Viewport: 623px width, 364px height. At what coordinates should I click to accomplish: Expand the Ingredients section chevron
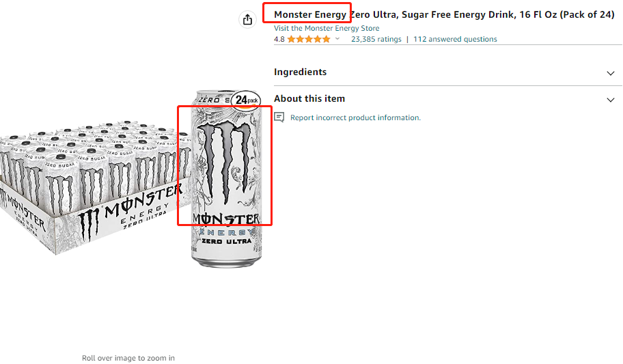[x=611, y=73]
